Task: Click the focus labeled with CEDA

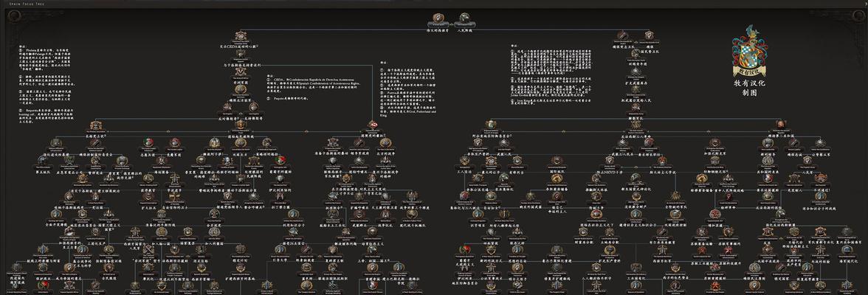Action: point(241,37)
